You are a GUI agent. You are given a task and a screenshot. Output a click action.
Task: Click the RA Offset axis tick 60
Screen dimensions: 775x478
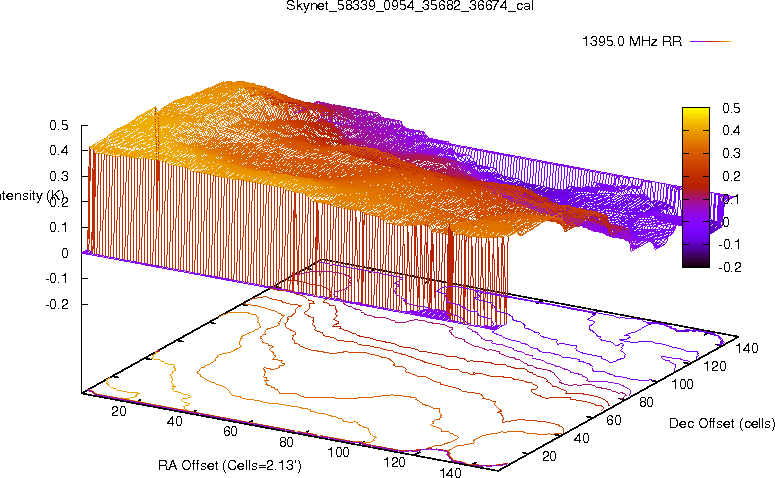pos(230,432)
